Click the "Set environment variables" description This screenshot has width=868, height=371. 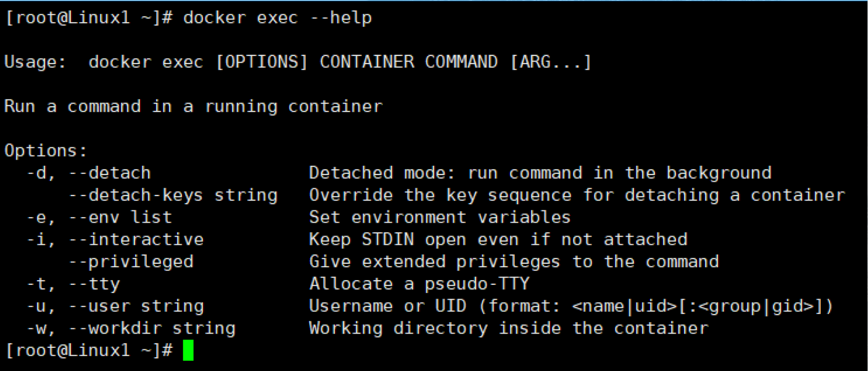point(440,217)
